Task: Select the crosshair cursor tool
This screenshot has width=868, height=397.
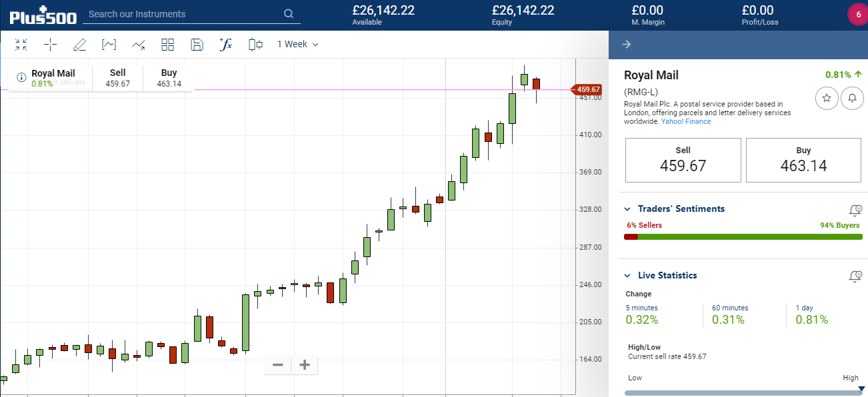Action: (51, 45)
